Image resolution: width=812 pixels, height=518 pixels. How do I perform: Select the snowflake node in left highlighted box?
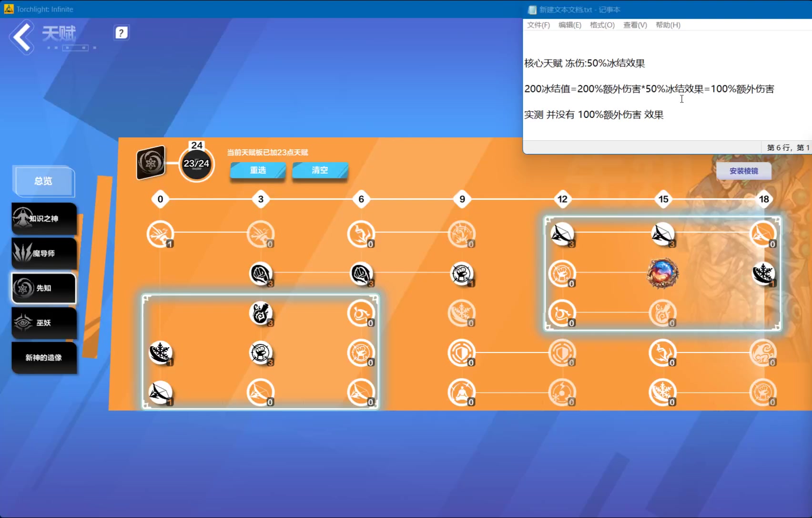coord(160,353)
